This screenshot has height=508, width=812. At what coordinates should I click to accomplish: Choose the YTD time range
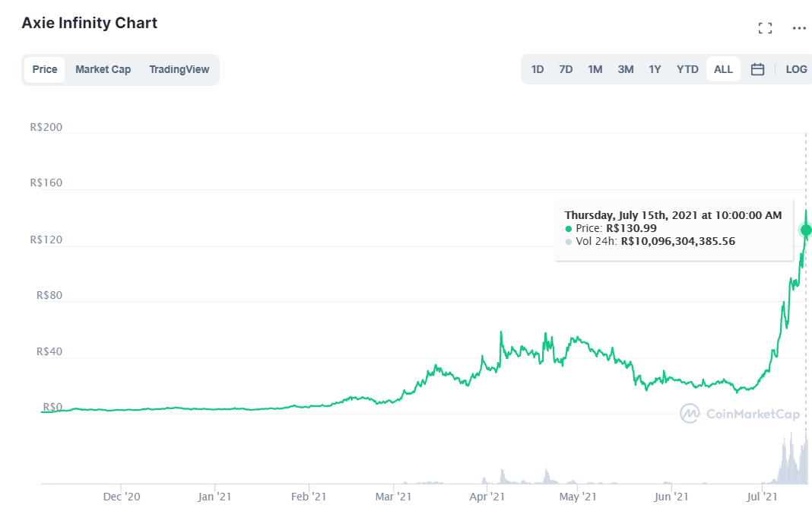(687, 69)
